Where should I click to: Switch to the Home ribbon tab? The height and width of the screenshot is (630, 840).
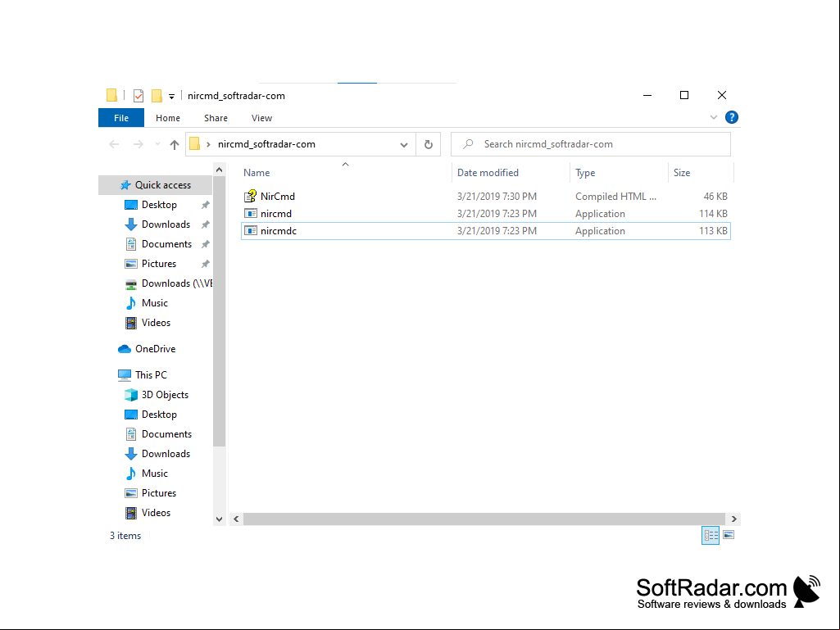click(x=168, y=118)
